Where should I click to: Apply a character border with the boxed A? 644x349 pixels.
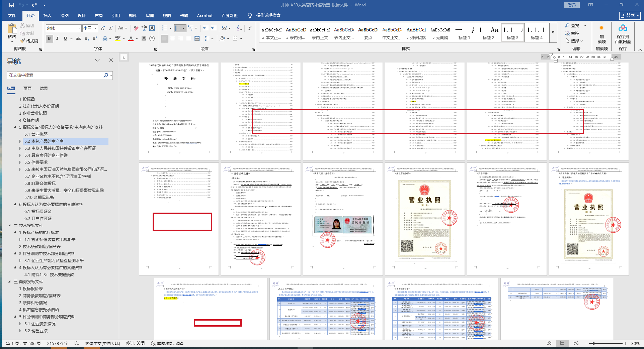click(x=152, y=28)
